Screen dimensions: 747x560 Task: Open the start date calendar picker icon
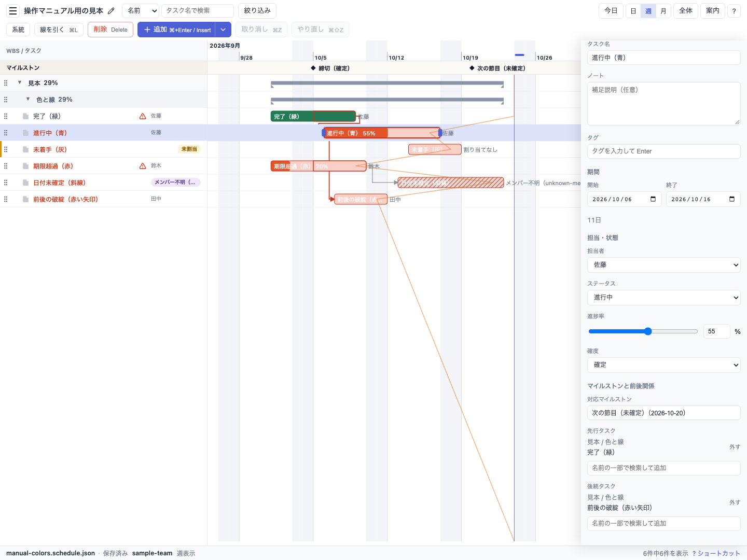pyautogui.click(x=653, y=199)
